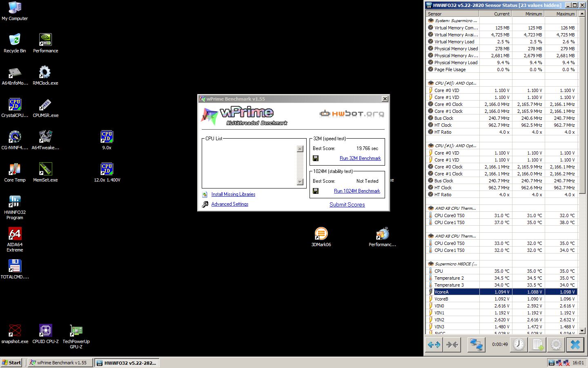Reset HWiNFO clock timer button
The width and height of the screenshot is (588, 368).
point(519,345)
